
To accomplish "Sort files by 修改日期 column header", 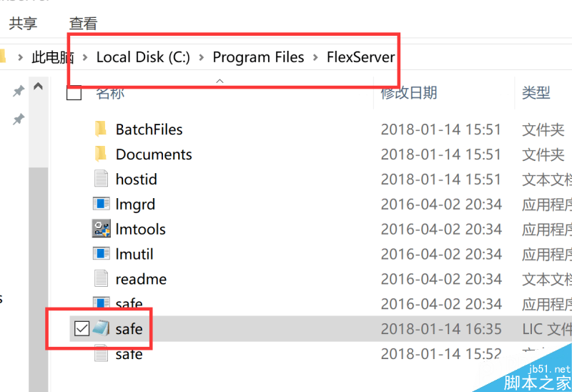I will coord(408,93).
